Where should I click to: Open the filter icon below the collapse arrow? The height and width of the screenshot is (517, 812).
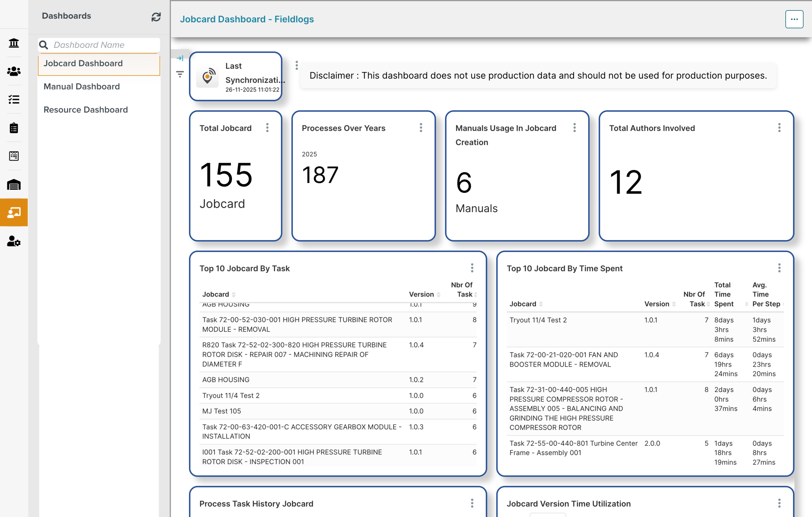(x=180, y=74)
